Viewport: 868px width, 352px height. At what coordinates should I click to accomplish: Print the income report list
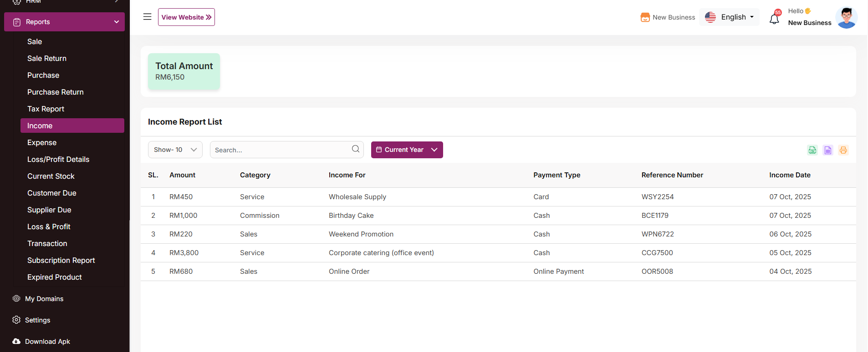843,150
